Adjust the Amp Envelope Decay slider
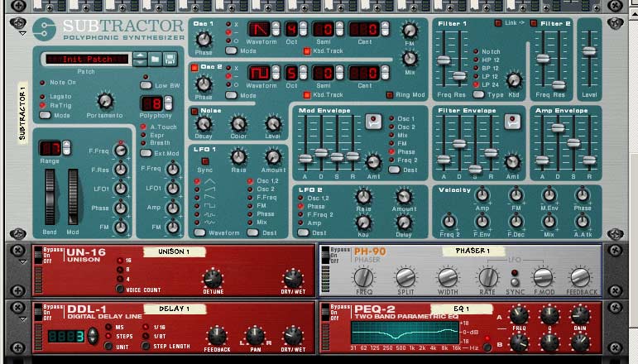Viewport: 638px width, 364px height. click(558, 127)
